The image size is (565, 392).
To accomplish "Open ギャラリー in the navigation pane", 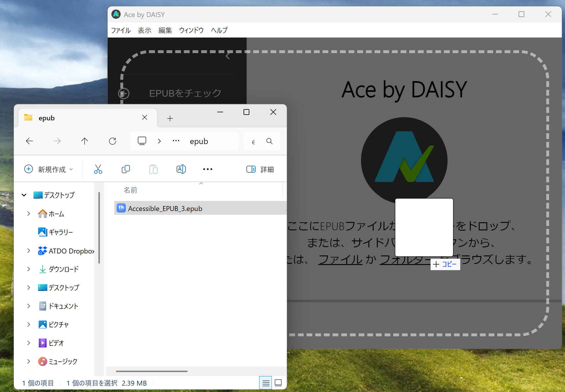I will (55, 232).
